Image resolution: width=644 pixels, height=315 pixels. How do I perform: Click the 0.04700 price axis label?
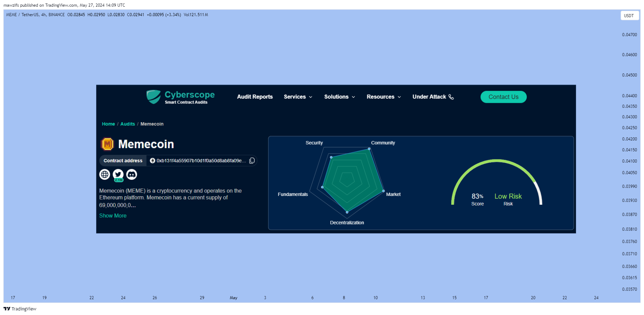(629, 35)
